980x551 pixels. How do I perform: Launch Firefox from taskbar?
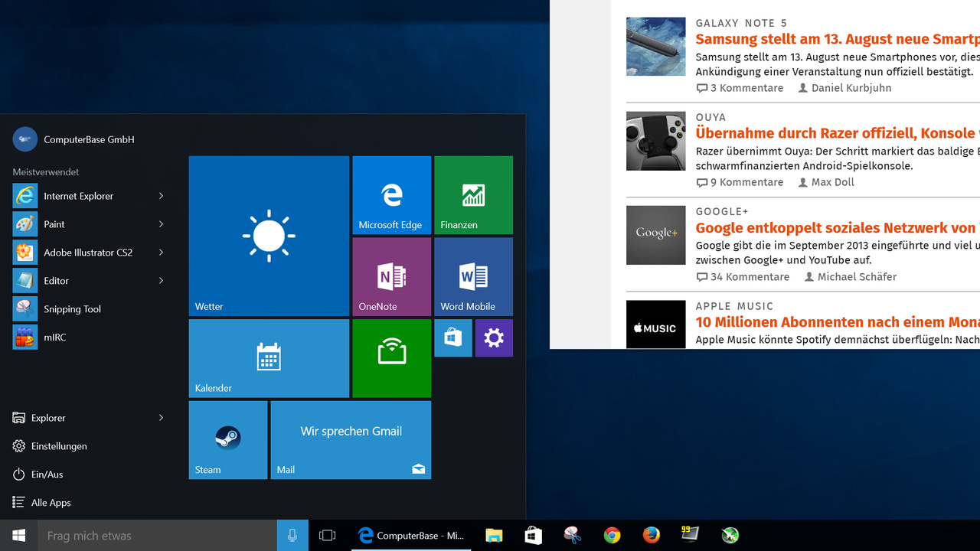pos(651,536)
